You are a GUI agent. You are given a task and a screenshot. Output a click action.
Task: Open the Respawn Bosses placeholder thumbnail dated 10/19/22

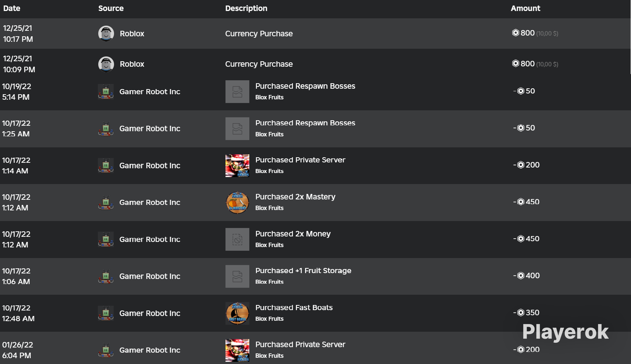point(237,92)
